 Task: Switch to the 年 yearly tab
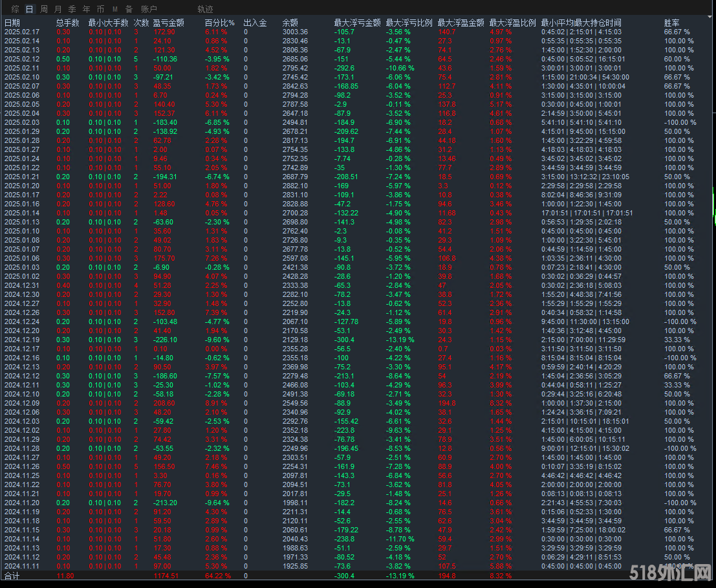click(86, 9)
